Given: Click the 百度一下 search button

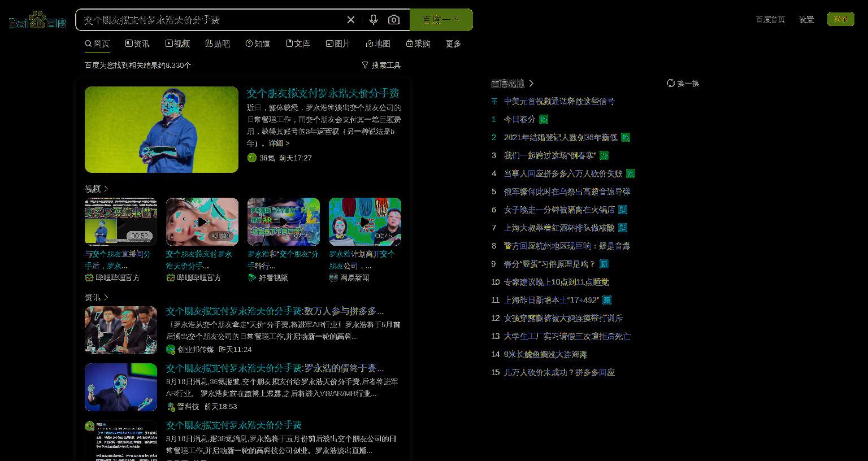Looking at the screenshot, I should (441, 20).
